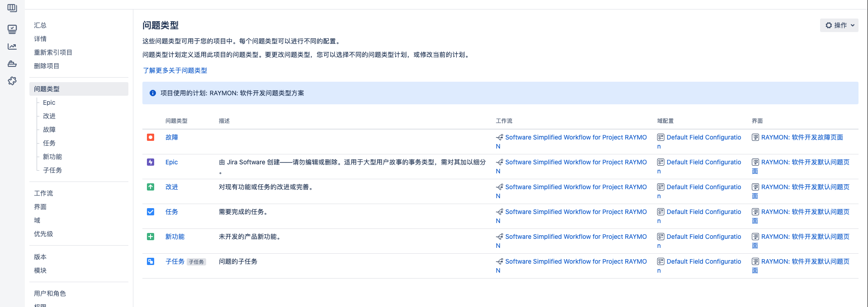This screenshot has width=868, height=307.
Task: Open the 任务 issue type link in table
Action: pyautogui.click(x=172, y=212)
